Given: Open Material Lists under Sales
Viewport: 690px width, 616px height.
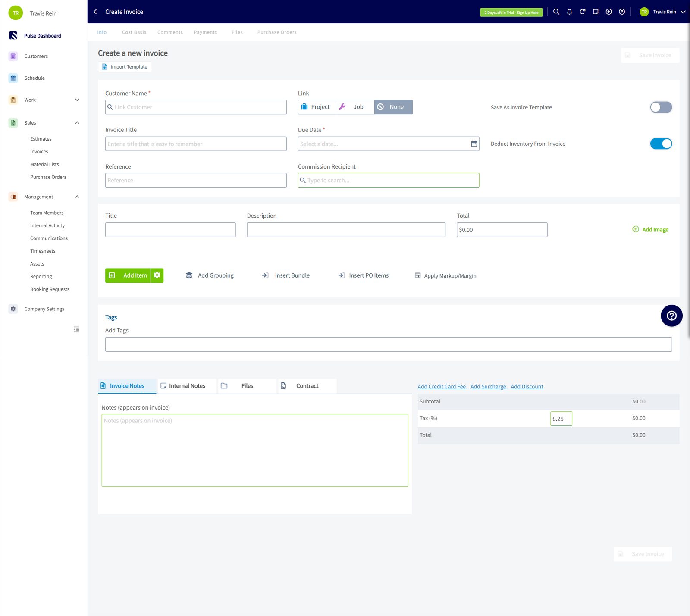Looking at the screenshot, I should click(x=44, y=164).
